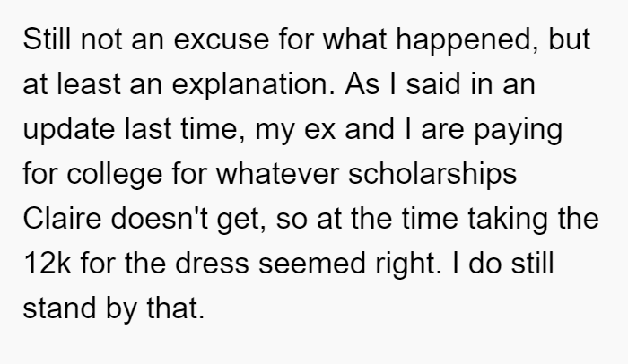Click the word "said" in the second line
This screenshot has height=364, width=628.
coord(433,84)
